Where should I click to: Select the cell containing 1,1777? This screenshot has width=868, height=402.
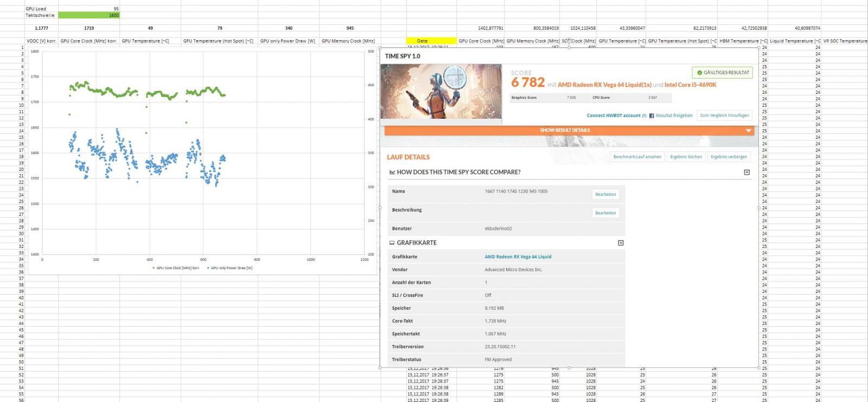click(42, 28)
